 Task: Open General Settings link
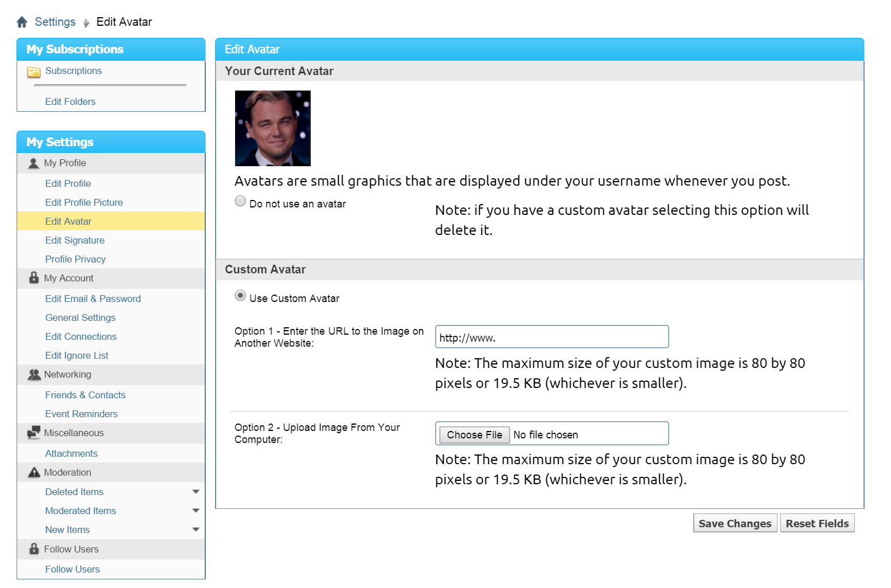point(80,317)
